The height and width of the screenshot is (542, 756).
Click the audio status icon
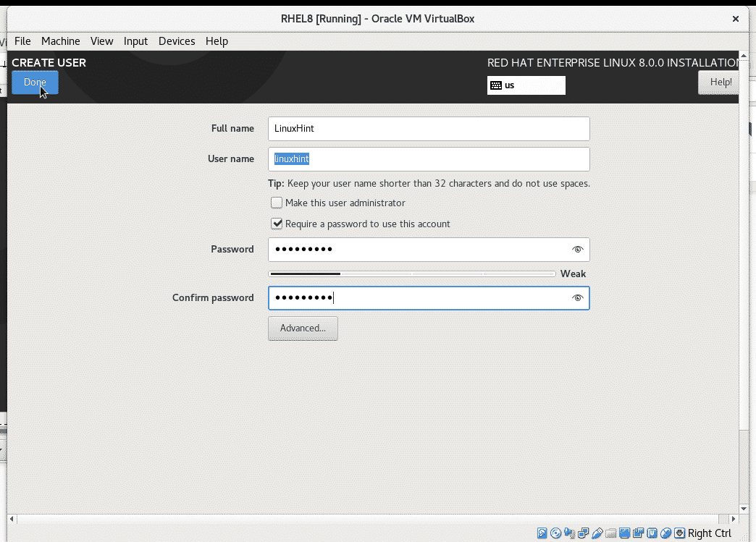[x=569, y=533]
